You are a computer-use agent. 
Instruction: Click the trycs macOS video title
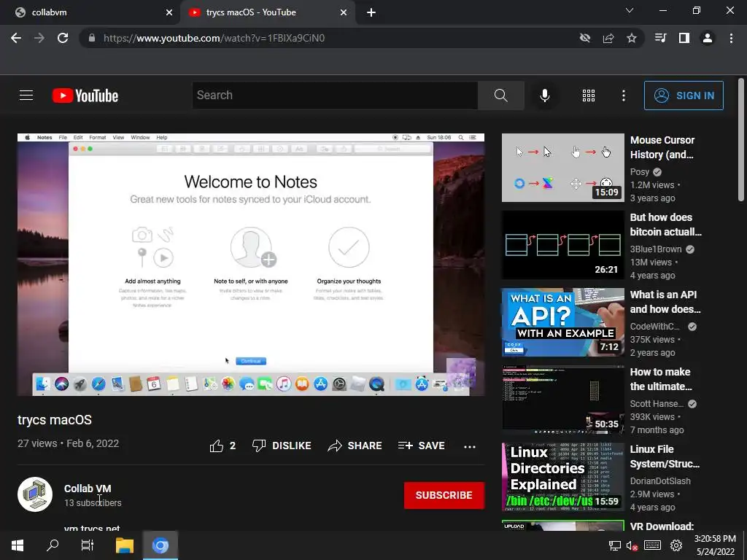(55, 419)
